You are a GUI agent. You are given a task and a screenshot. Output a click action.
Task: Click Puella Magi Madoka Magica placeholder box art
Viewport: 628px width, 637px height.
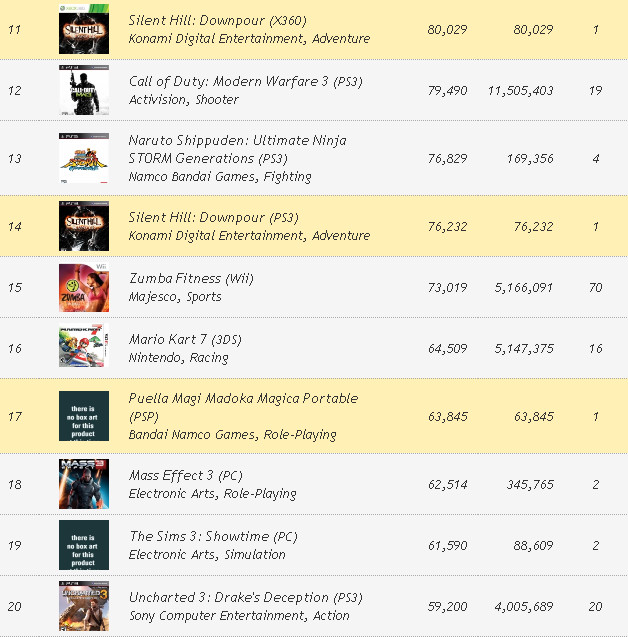point(84,416)
